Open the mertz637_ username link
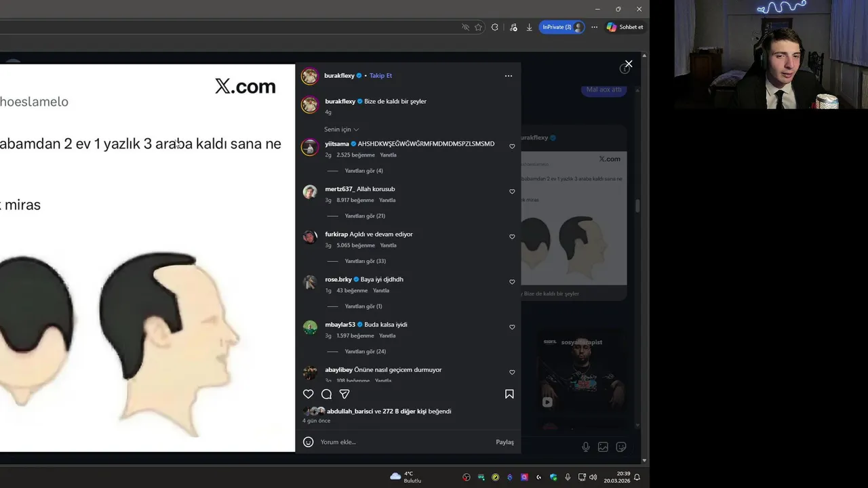 pos(340,189)
